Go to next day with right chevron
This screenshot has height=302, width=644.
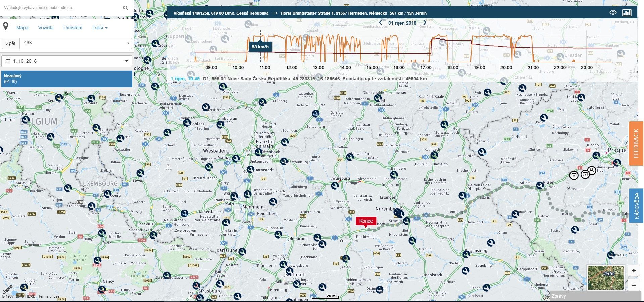(x=425, y=23)
